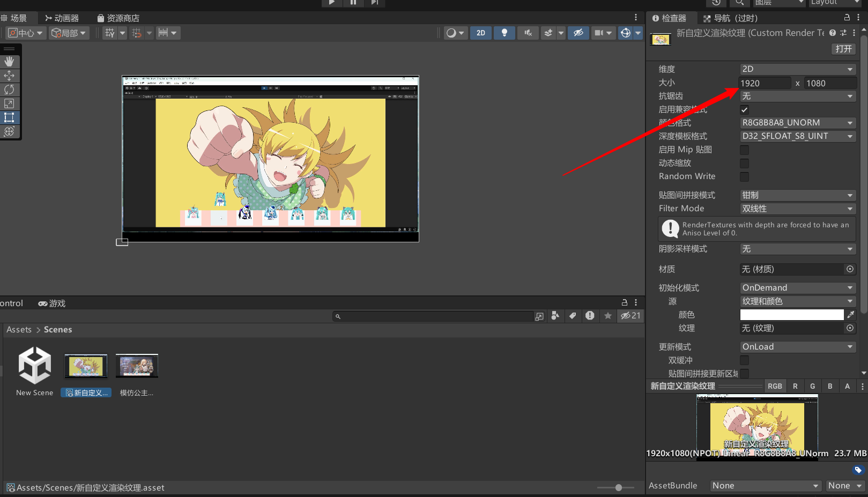The height and width of the screenshot is (497, 868).
Task: Click the Step frame button
Action: click(374, 3)
